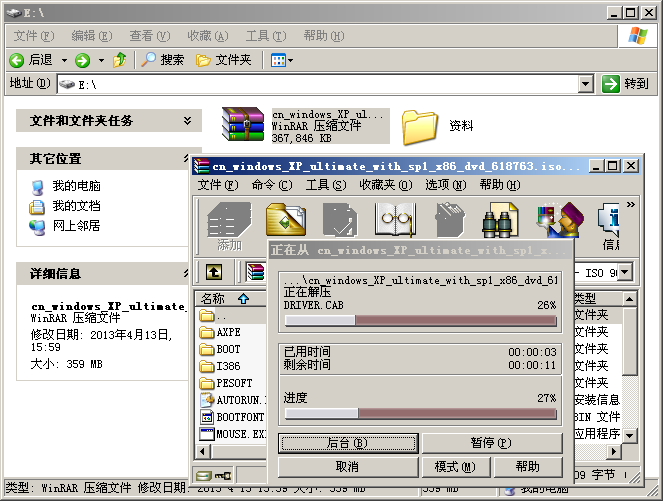This screenshot has height=501, width=663.
Task: Click the Find (binoculars) icon in WinRAR
Action: pyautogui.click(x=500, y=220)
